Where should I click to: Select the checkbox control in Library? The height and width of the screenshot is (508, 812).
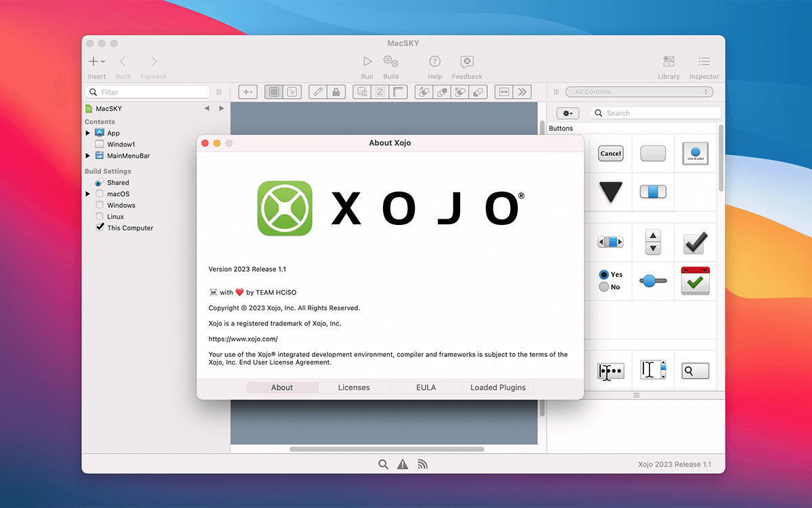695,242
